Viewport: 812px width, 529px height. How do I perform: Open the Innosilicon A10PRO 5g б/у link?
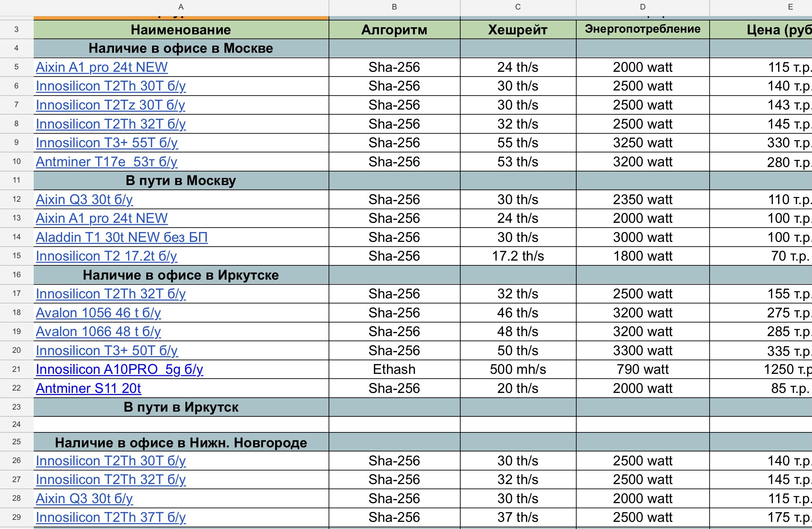[119, 369]
